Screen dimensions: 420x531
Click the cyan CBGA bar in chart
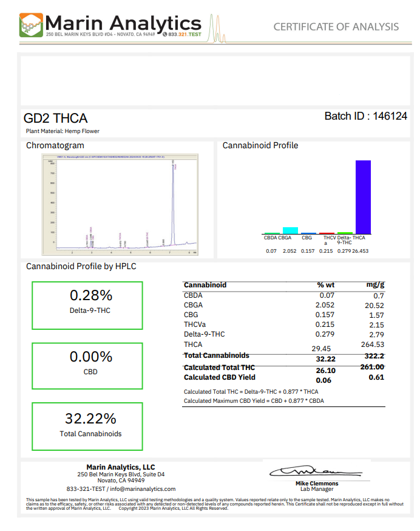point(290,230)
